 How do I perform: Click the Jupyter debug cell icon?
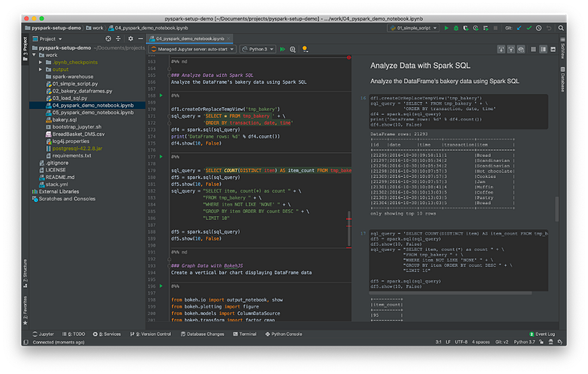(x=293, y=49)
